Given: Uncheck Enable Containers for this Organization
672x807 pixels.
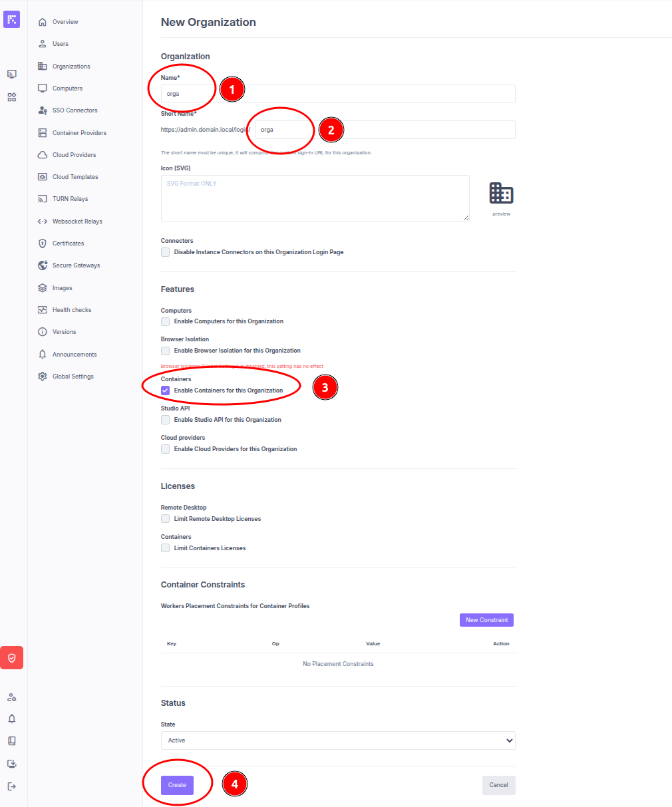Looking at the screenshot, I should click(x=165, y=391).
